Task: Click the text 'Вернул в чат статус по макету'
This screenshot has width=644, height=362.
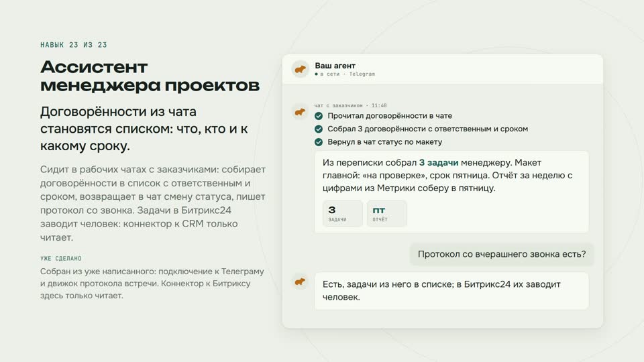Action: pyautogui.click(x=385, y=142)
